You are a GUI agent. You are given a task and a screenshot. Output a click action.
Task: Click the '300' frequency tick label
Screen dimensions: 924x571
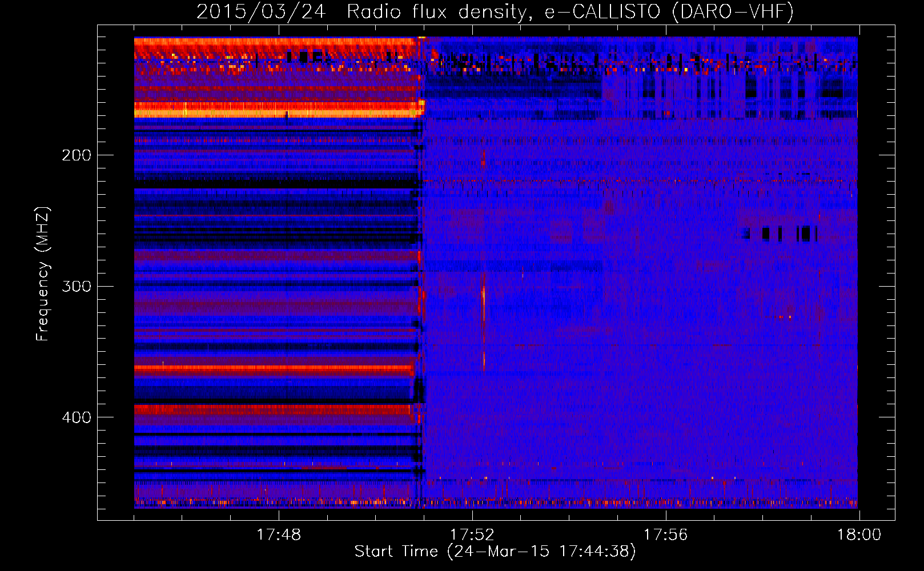(77, 286)
